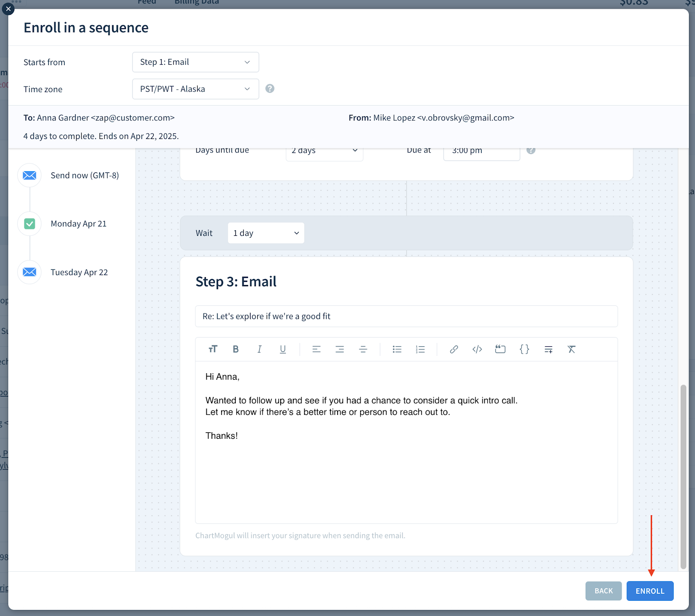This screenshot has width=695, height=616.
Task: Insert numbered list in email
Action: point(420,349)
